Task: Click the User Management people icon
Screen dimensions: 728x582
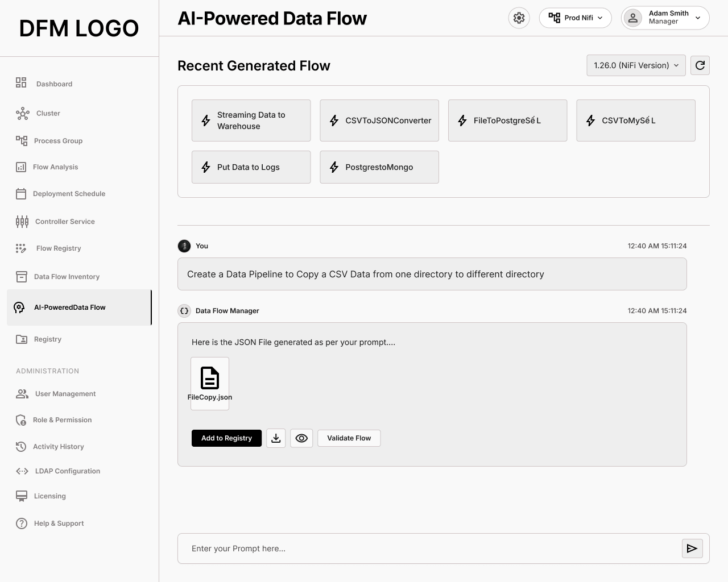Action: 22,393
